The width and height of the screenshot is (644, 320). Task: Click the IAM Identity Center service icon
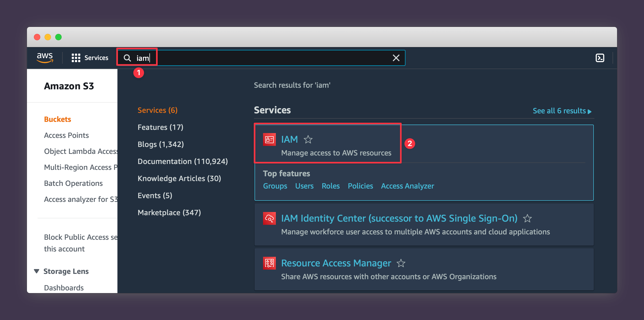pos(269,218)
